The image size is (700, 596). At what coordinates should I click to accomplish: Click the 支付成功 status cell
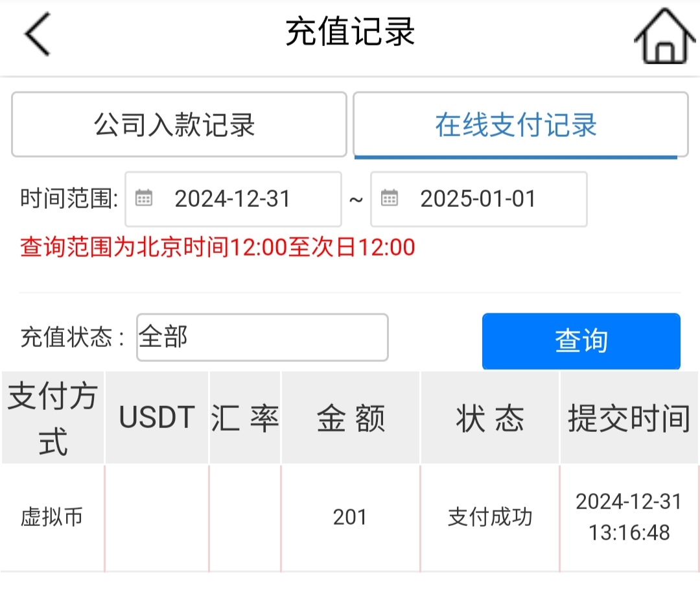490,518
